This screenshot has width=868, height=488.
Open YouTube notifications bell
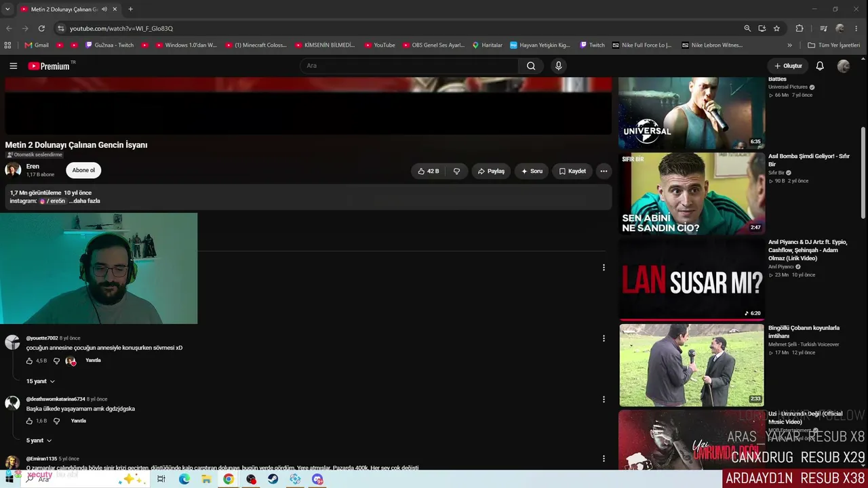820,66
